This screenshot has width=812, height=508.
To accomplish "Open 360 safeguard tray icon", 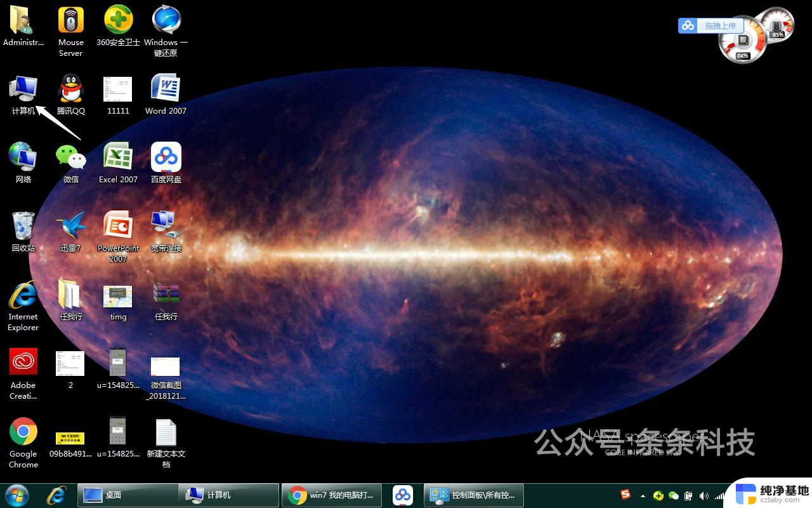I will coord(658,495).
